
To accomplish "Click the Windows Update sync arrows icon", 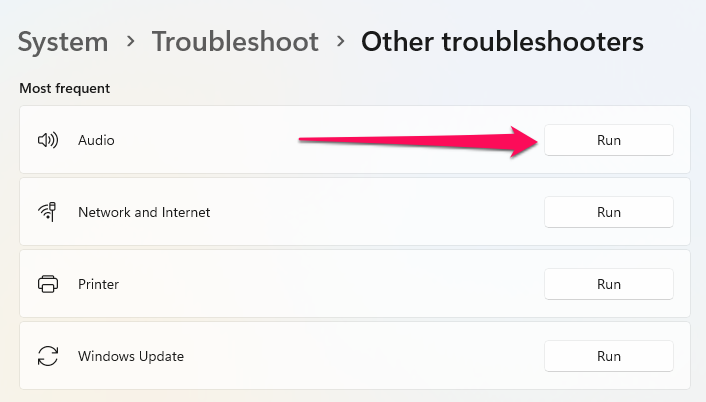I will pos(48,356).
